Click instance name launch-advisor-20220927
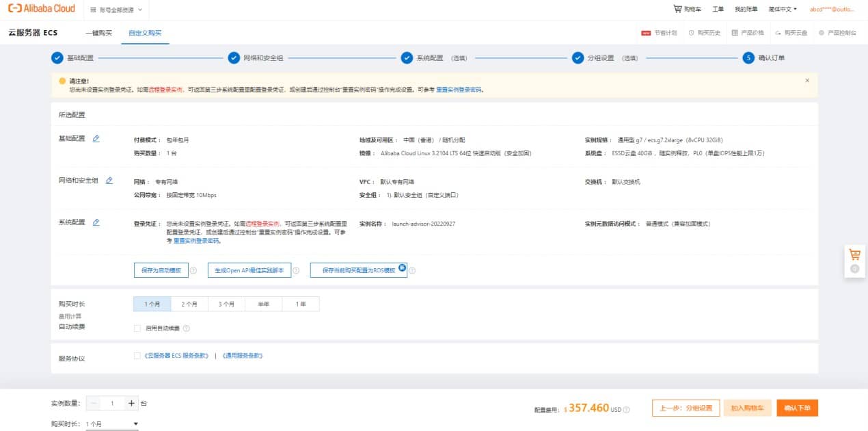This screenshot has width=868, height=431. pos(424,224)
